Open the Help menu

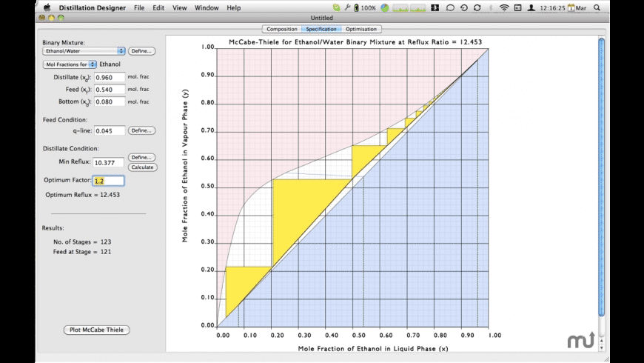(234, 8)
